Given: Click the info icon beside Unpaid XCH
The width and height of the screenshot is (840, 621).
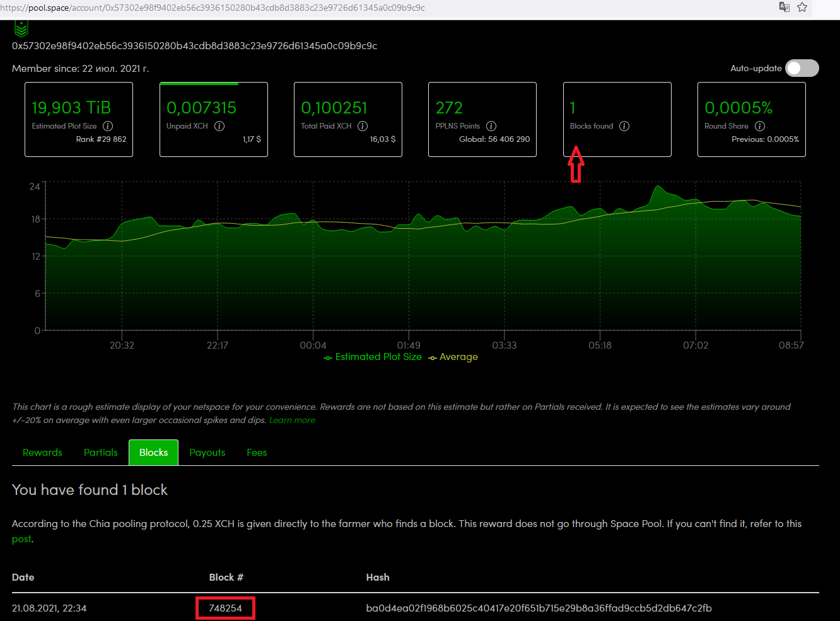Looking at the screenshot, I should [x=219, y=126].
